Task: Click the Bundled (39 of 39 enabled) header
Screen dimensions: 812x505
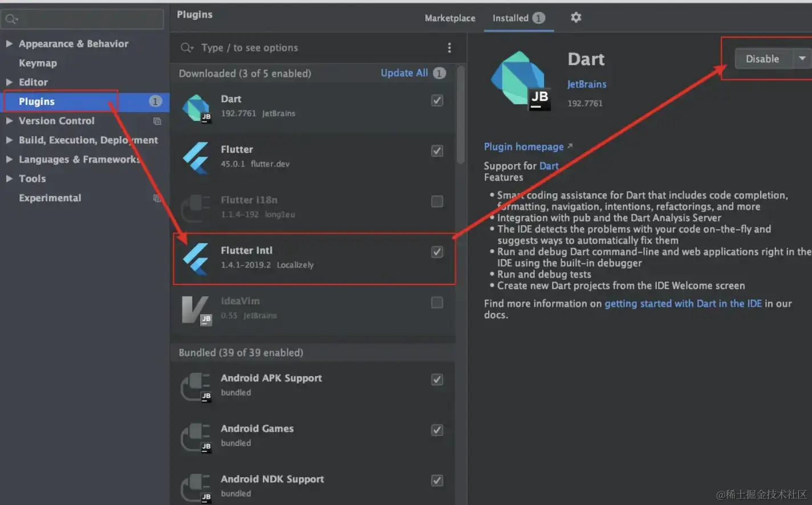Action: [x=241, y=352]
